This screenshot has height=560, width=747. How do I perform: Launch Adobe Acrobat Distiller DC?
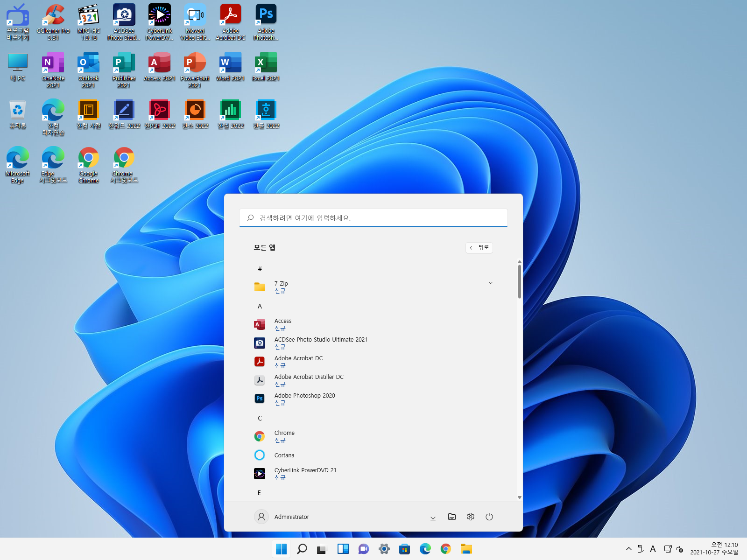click(x=373, y=380)
